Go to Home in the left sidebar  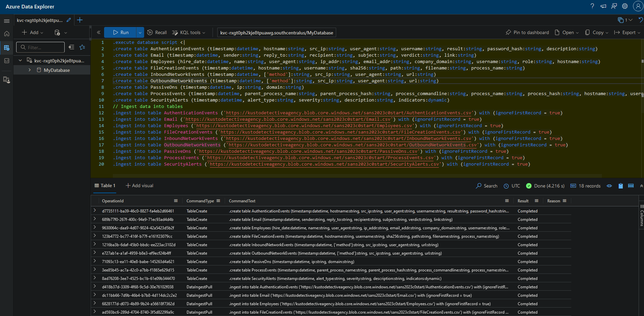click(6, 34)
